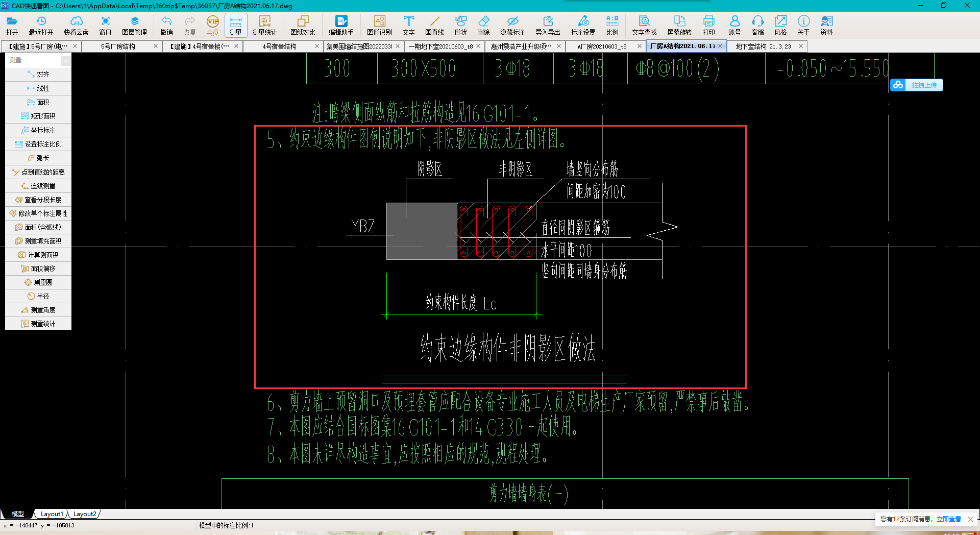Switch to the 5号厂房结构 tab
The height and width of the screenshot is (535, 980).
(x=118, y=46)
